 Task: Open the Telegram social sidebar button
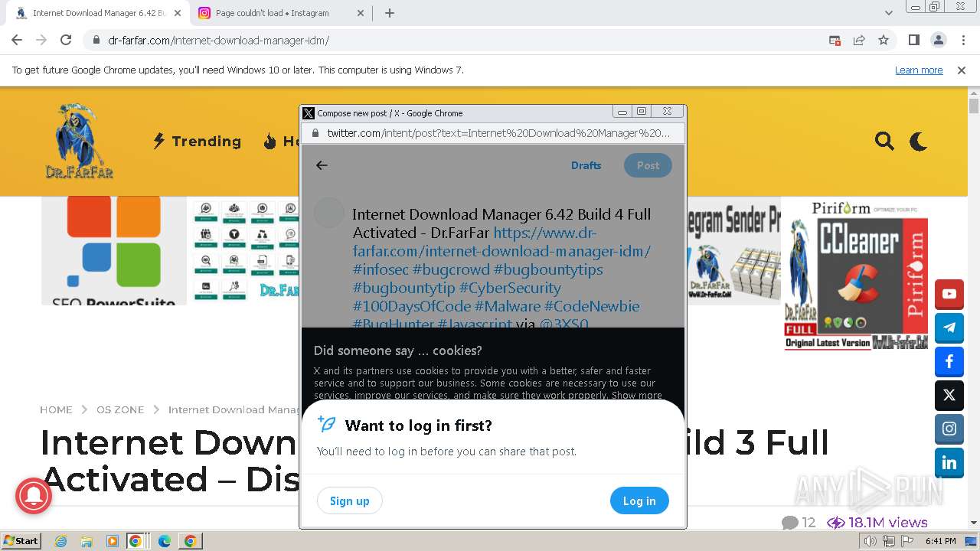click(x=949, y=328)
